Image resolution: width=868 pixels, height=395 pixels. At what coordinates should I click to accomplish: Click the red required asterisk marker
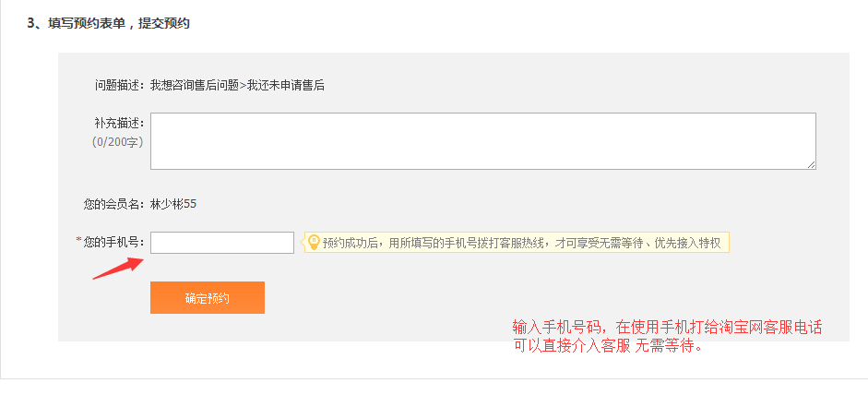click(x=78, y=241)
